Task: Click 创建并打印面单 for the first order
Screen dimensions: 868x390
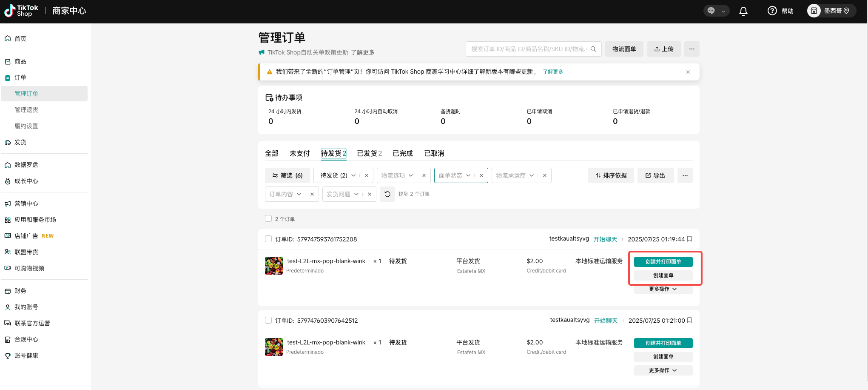Action: click(663, 262)
